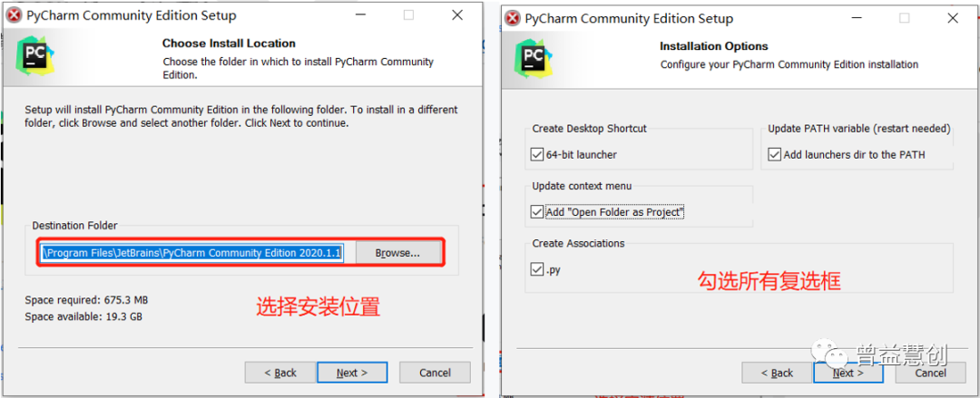Viewport: 980px width, 398px height.
Task: Click the "Destination Folder" group label
Action: pyautogui.click(x=75, y=226)
